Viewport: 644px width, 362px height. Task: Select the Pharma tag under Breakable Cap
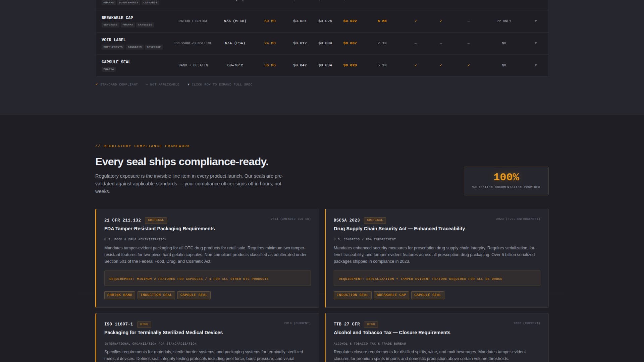coord(128,25)
